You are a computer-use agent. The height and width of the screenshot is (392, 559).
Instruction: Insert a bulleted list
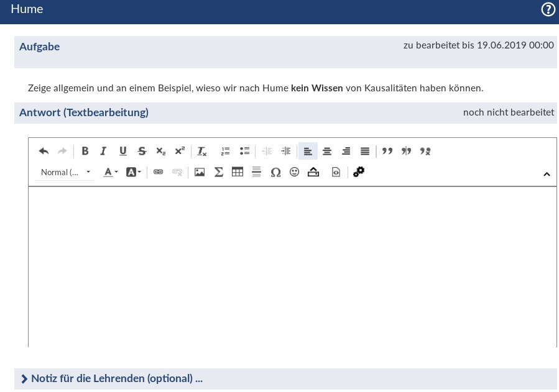click(244, 151)
